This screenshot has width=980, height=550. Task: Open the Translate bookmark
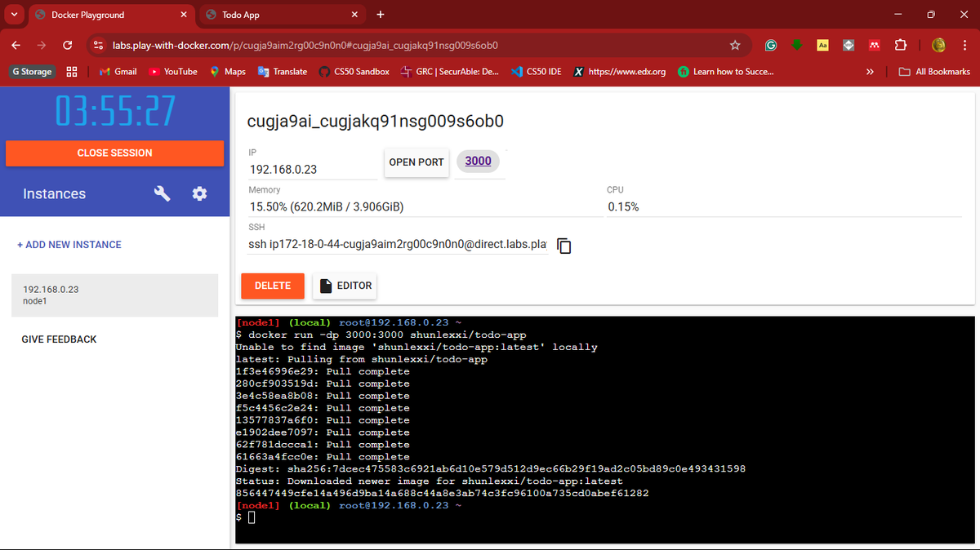click(x=283, y=72)
